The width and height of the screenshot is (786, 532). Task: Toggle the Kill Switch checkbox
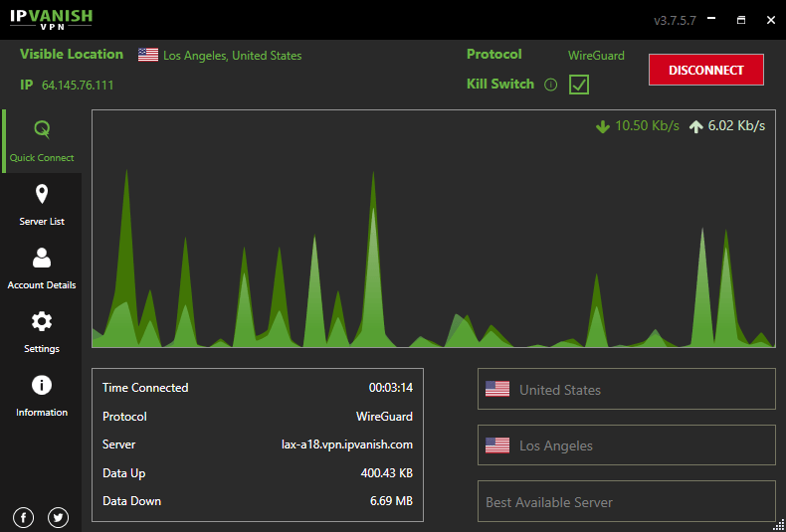click(579, 85)
